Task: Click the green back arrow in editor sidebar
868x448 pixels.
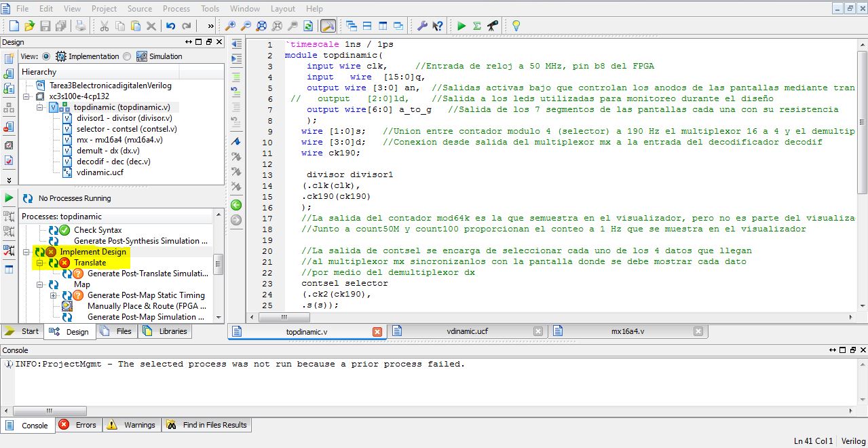Action: 236,204
